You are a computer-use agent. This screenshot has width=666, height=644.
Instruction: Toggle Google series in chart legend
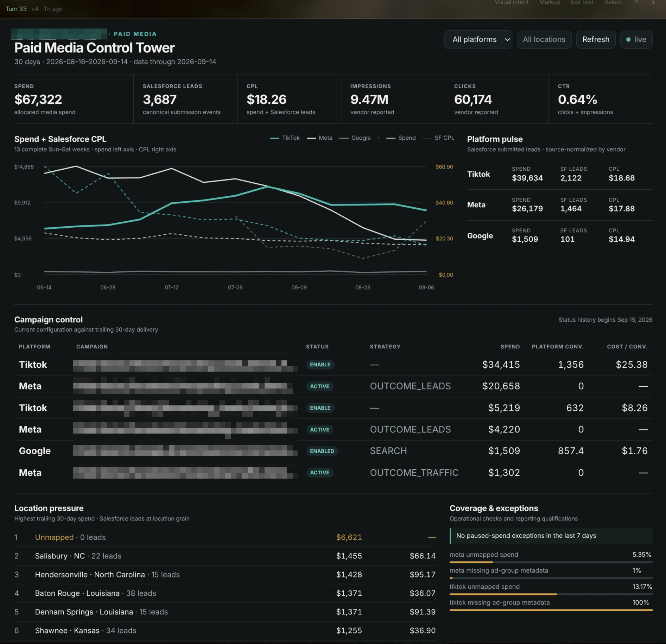point(355,138)
